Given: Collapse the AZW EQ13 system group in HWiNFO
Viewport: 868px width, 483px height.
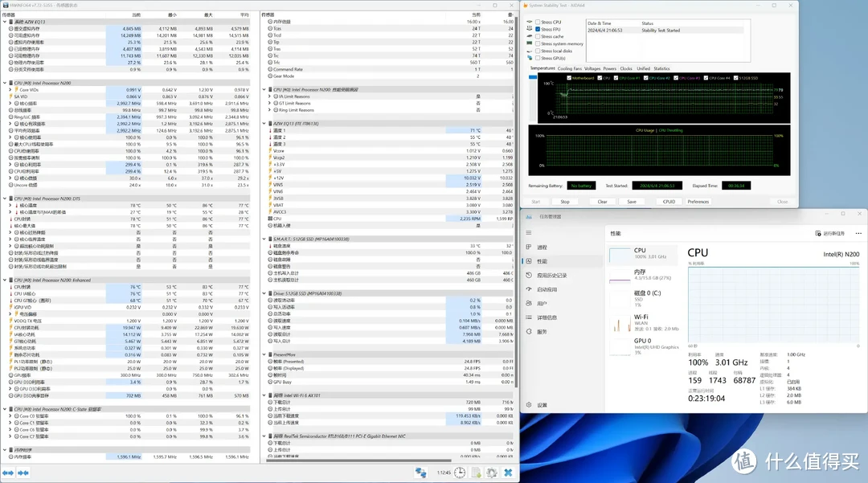Looking at the screenshot, I should 5,23.
